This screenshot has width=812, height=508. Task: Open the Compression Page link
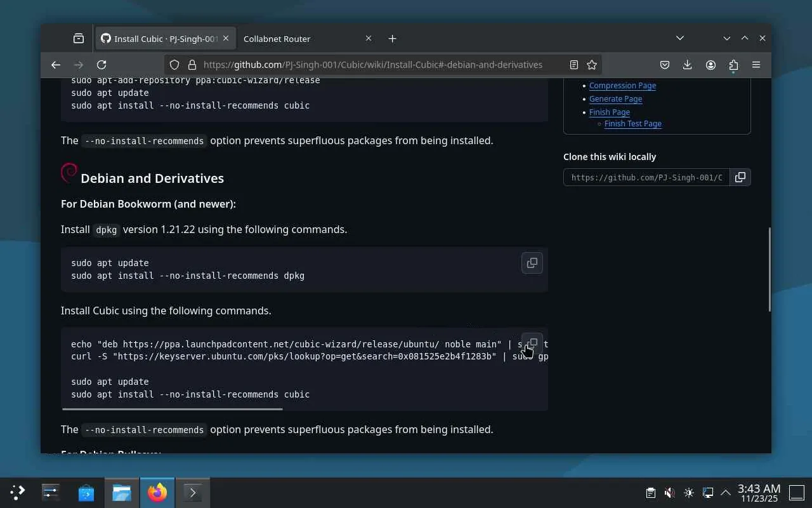[622, 86]
